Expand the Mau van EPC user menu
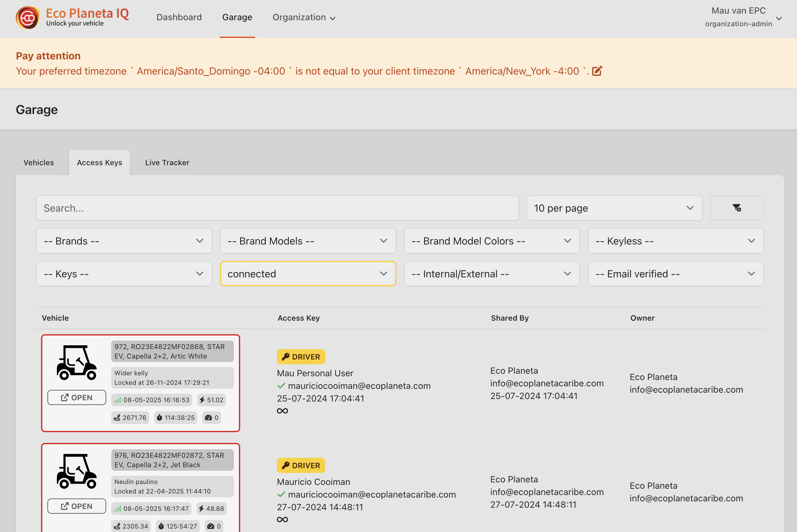The image size is (797, 532). coord(743,17)
